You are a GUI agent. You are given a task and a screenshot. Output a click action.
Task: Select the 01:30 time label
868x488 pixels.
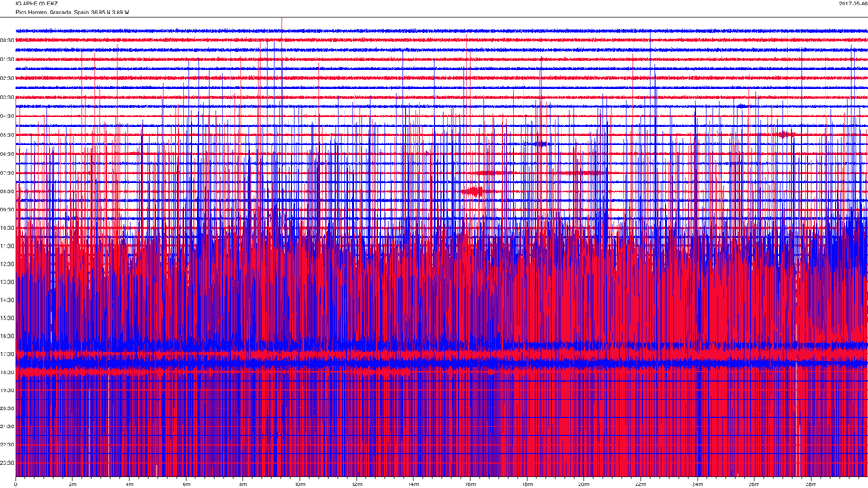[x=7, y=60]
